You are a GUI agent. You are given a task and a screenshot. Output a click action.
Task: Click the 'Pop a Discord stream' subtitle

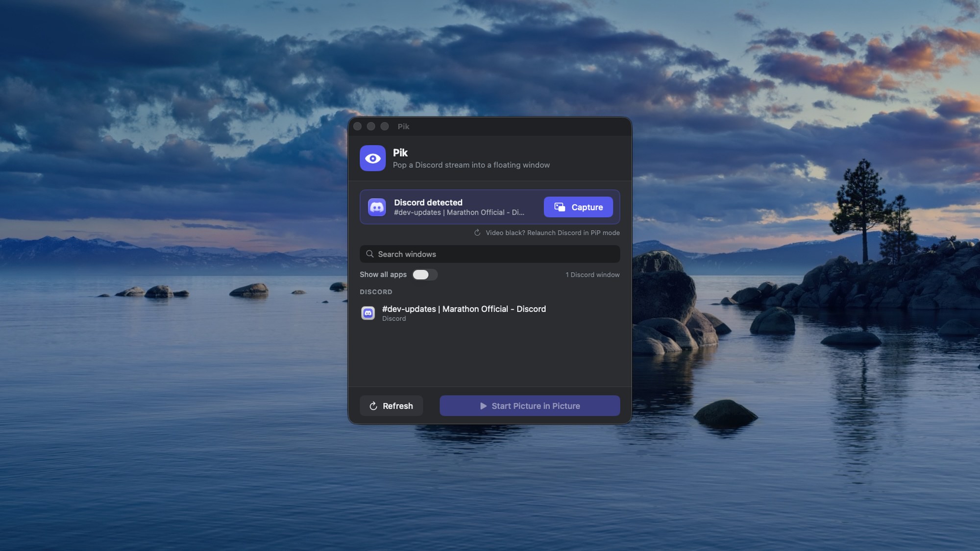pos(471,165)
